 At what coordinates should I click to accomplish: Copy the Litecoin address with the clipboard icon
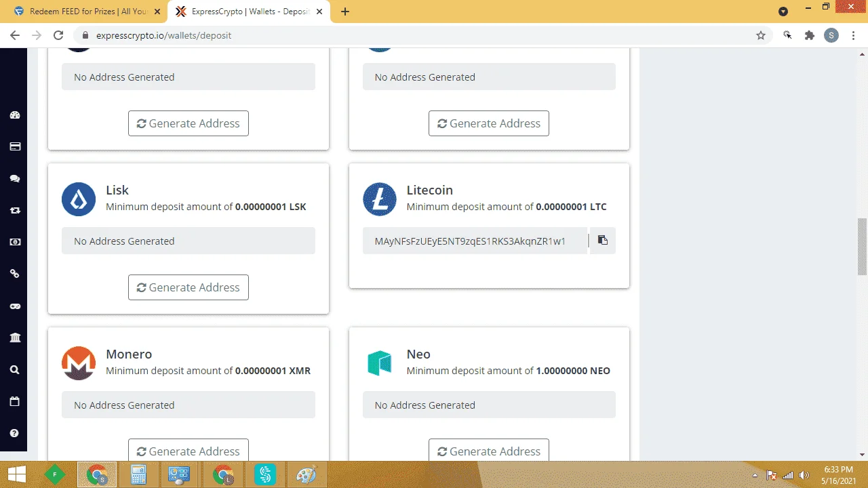(x=602, y=241)
